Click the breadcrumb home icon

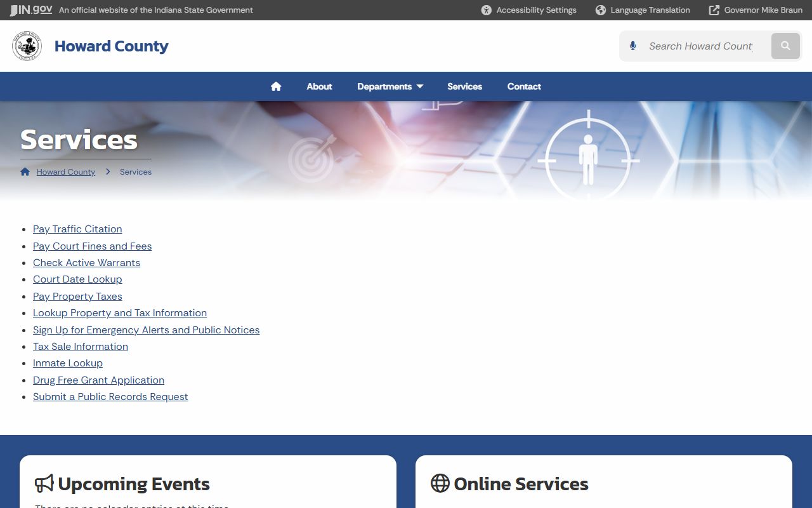[25, 171]
